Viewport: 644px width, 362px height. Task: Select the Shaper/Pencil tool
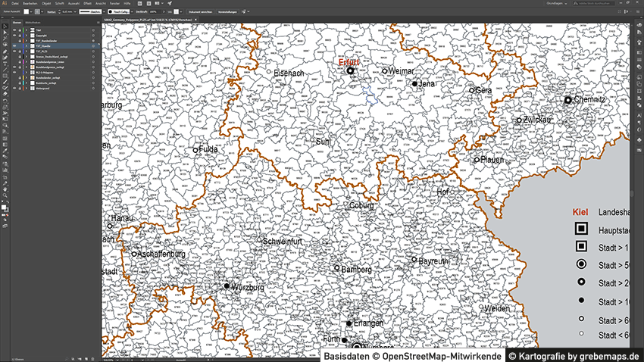(5, 87)
